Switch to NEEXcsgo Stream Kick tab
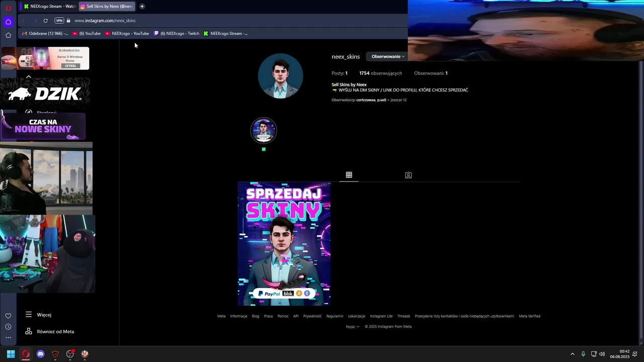 click(x=49, y=7)
